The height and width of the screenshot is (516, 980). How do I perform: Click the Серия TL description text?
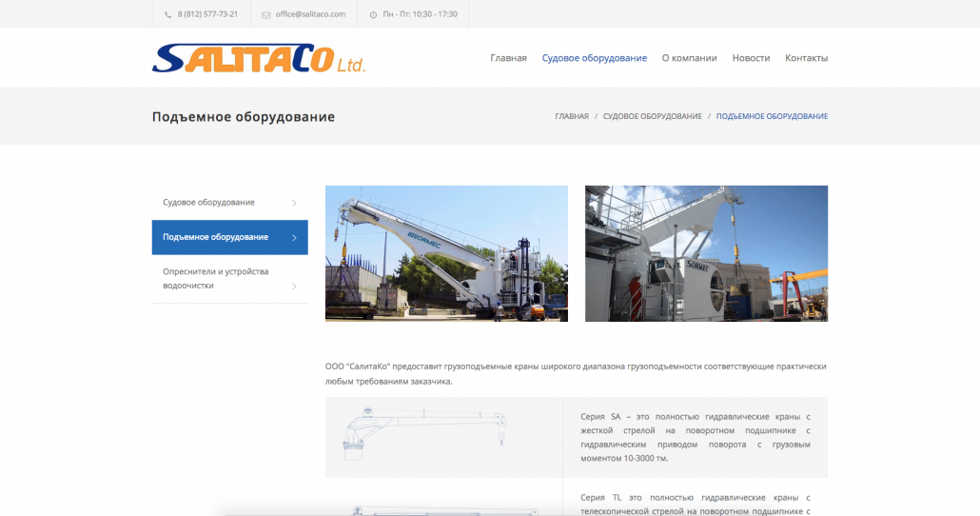click(695, 505)
